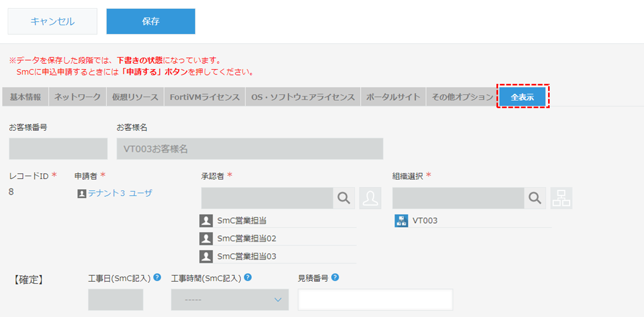Click user avatar icon for SmC営業担当03
The width and height of the screenshot is (644, 317).
coord(206,256)
